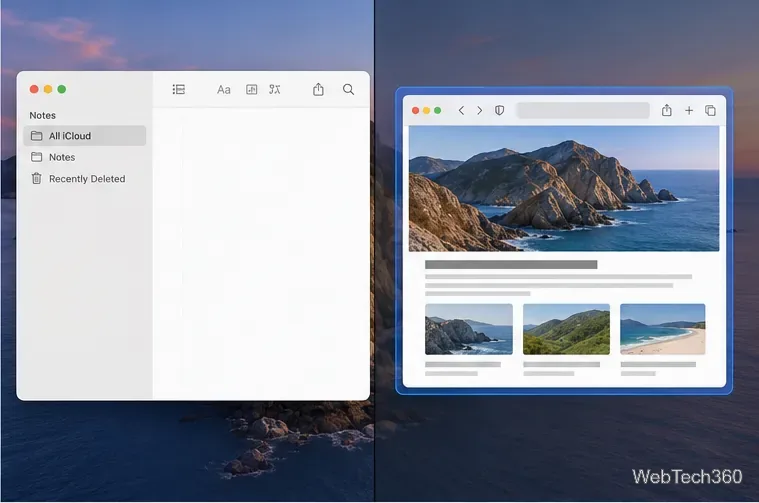This screenshot has height=503, width=759.
Task: Click the Notes sidebar heading
Action: [x=43, y=115]
